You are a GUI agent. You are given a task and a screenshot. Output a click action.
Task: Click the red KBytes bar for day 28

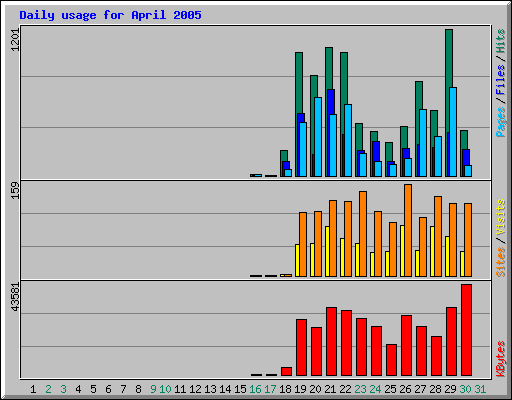pos(437,356)
